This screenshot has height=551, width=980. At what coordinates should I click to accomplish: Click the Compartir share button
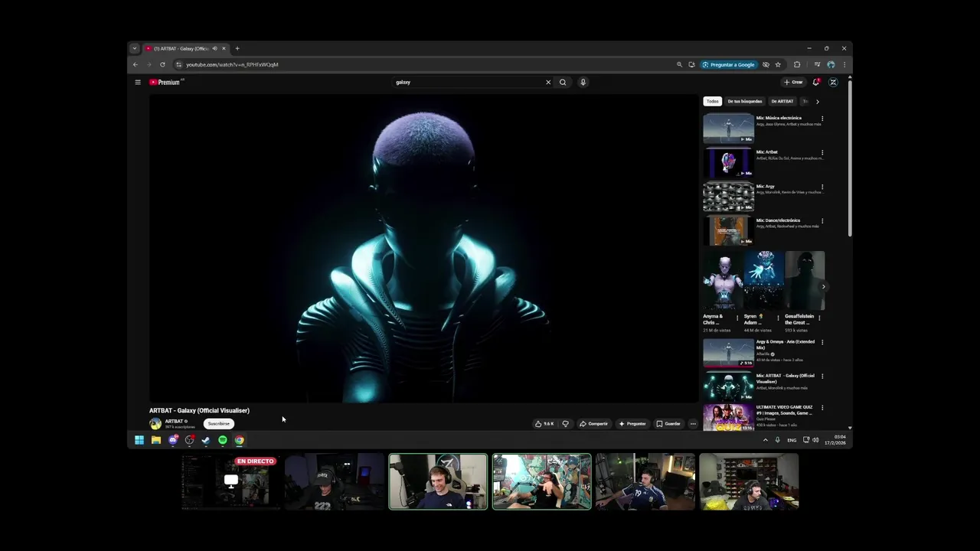click(593, 423)
